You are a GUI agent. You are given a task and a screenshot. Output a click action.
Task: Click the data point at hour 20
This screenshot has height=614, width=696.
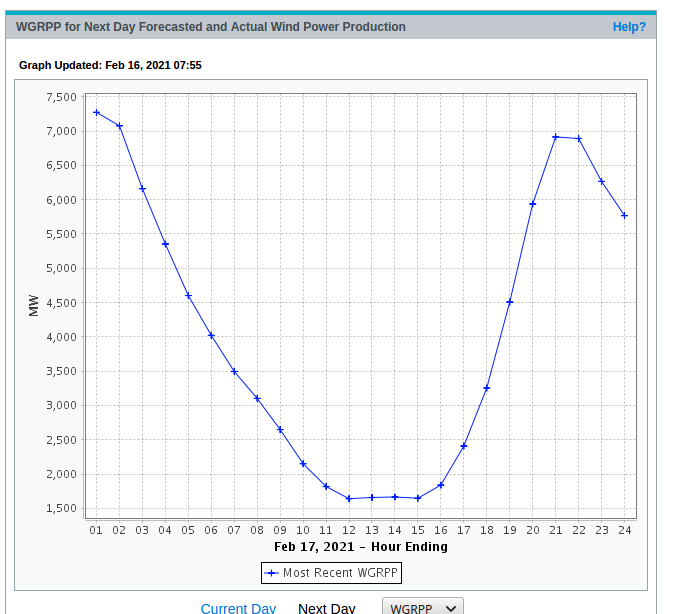(533, 204)
